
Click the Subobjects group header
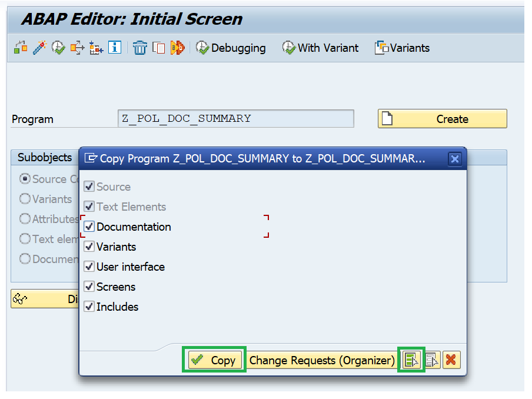[45, 158]
